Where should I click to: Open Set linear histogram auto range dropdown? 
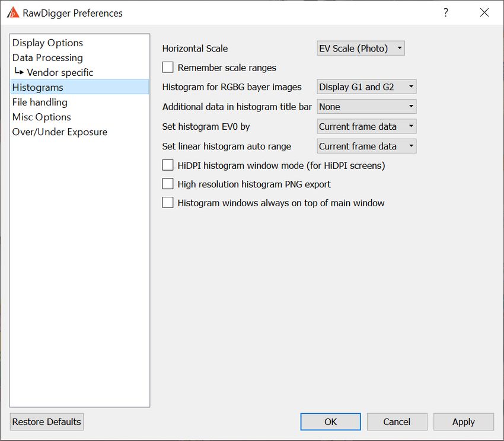tap(366, 146)
